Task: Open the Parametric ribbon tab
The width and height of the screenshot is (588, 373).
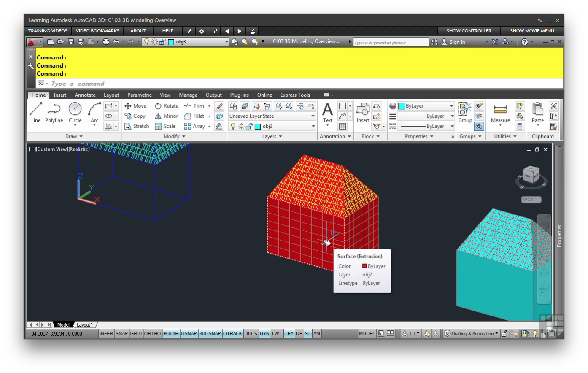Action: 139,95
